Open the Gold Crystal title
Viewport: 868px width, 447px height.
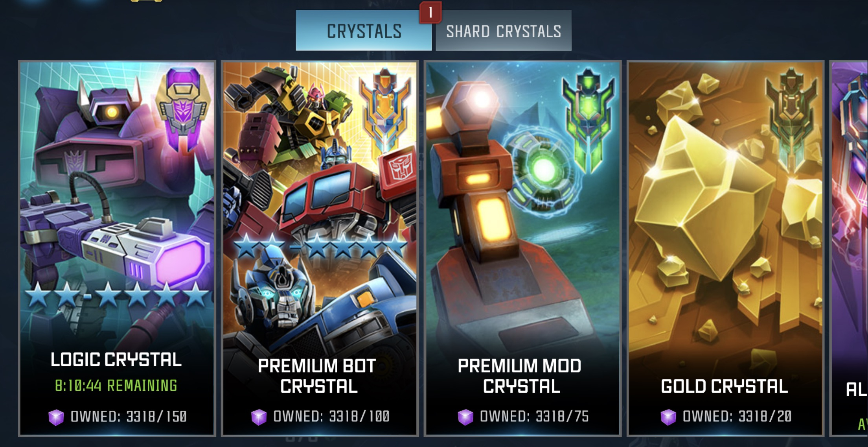tap(725, 386)
